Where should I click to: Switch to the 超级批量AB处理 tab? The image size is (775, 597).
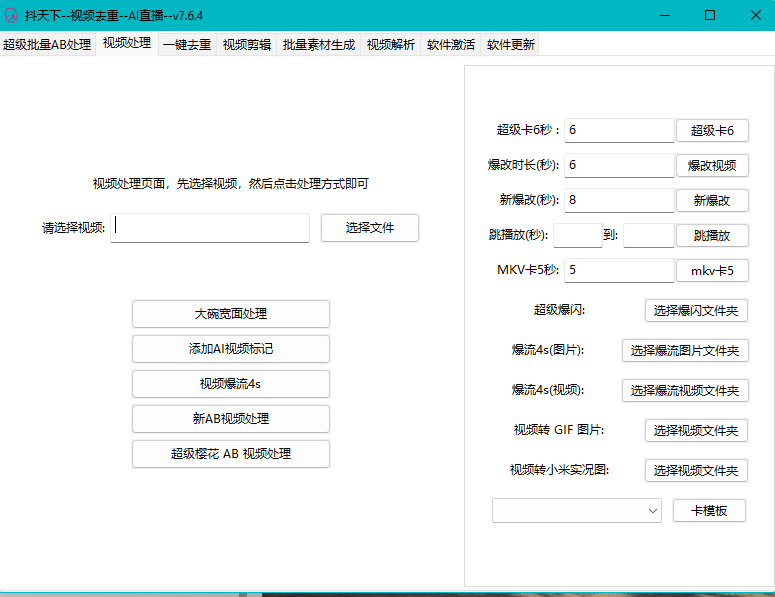pyautogui.click(x=47, y=44)
